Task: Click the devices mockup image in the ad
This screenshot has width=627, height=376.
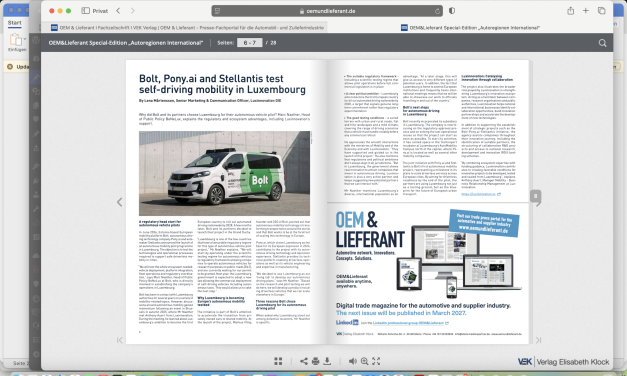Action: click(459, 262)
